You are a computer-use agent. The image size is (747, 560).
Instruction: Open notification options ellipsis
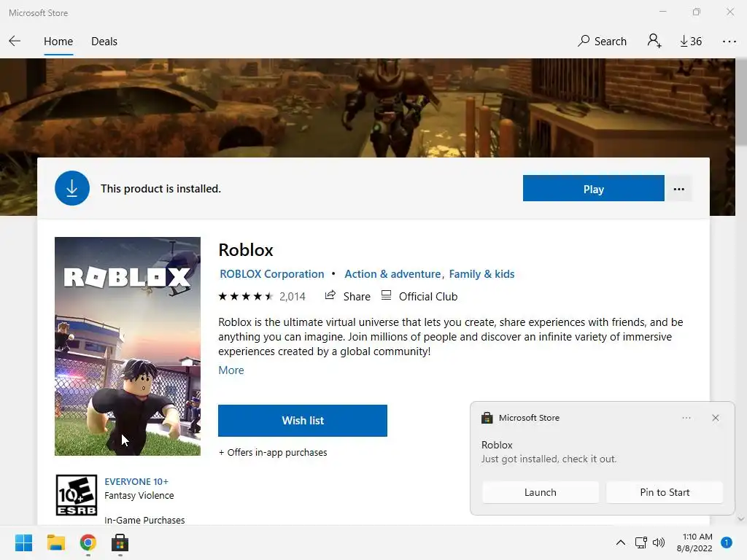pyautogui.click(x=686, y=418)
